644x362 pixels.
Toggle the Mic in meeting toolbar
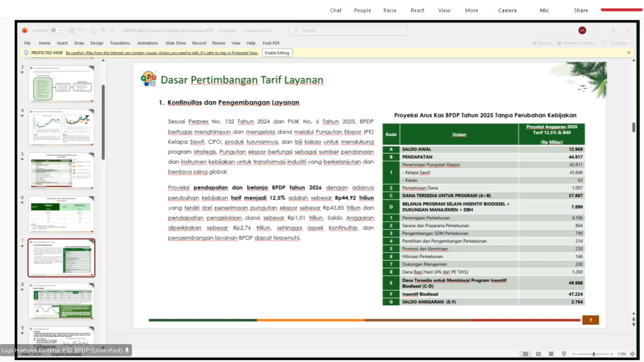click(544, 10)
